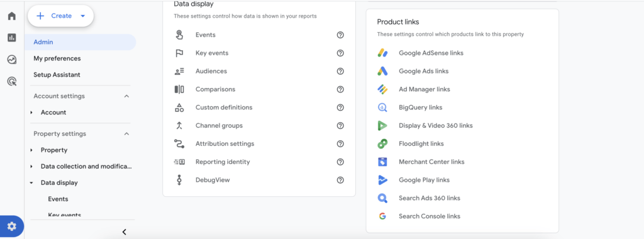The image size is (644, 239).
Task: Click the Merchant Center links icon
Action: (x=382, y=162)
